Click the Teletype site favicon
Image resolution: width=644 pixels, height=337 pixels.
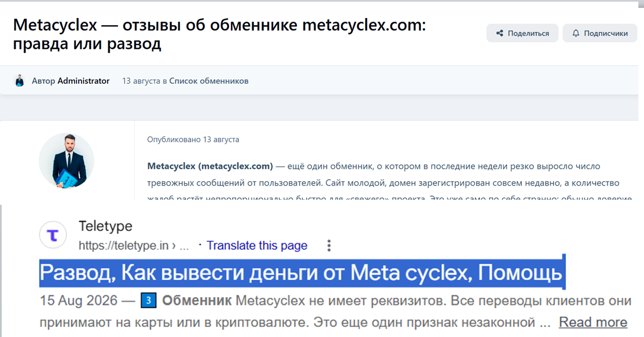(x=53, y=235)
